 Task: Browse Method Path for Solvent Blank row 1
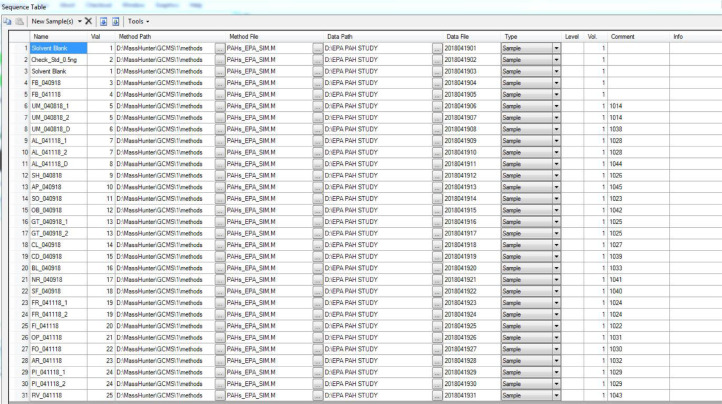(x=217, y=48)
